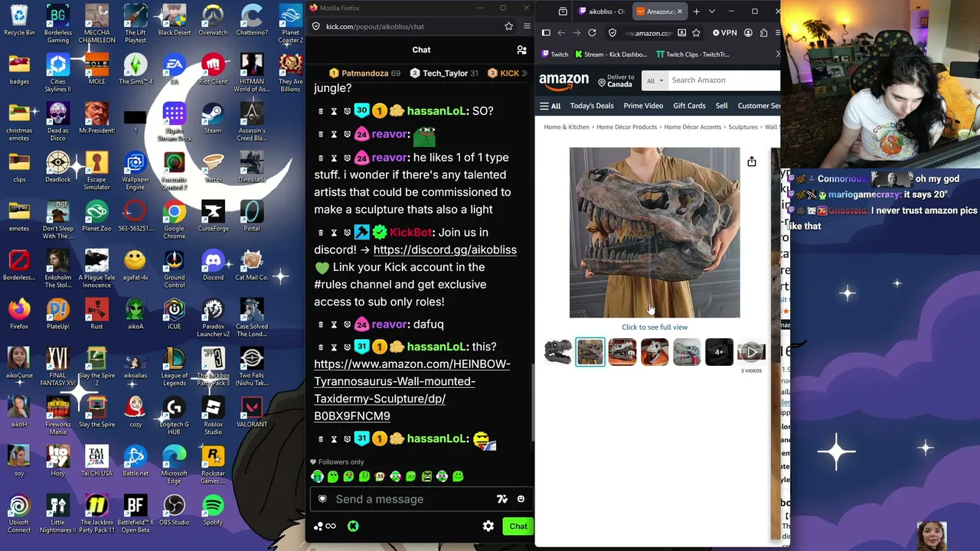Open the 7TV emote menu in chat
980x551 pixels.
(502, 499)
